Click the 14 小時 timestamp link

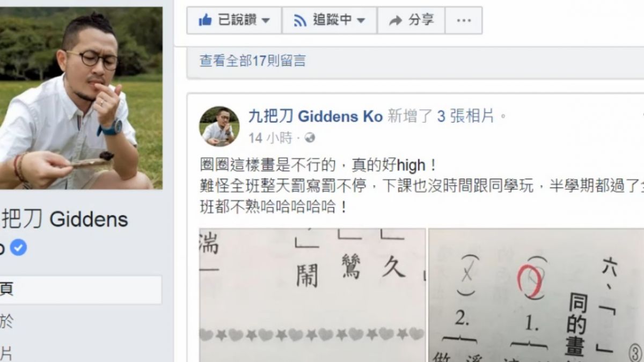click(x=270, y=138)
